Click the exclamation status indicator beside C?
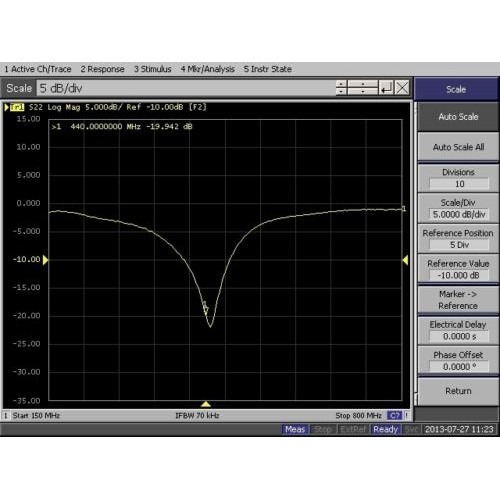Viewport: 500px width, 500px height. pos(407,416)
